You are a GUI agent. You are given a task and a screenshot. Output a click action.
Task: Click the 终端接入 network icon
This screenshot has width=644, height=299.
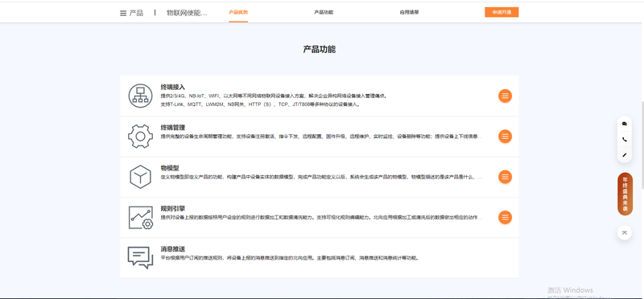pyautogui.click(x=140, y=96)
